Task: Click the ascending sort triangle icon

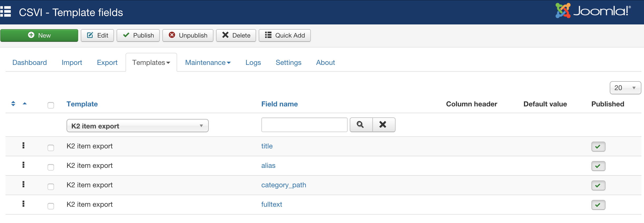Action: point(25,103)
